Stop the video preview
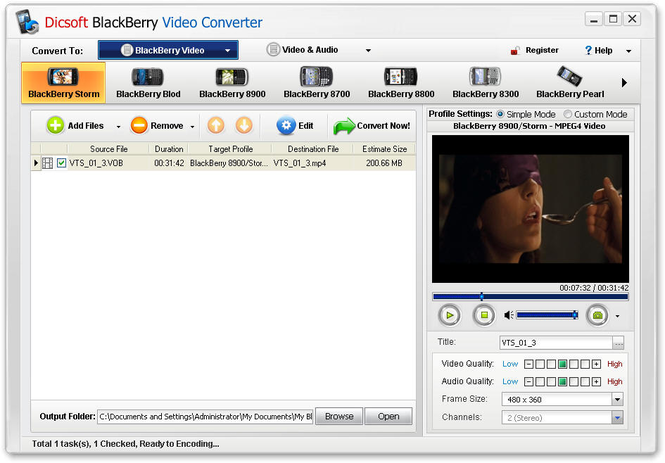This screenshot has width=665, height=463. 484,315
